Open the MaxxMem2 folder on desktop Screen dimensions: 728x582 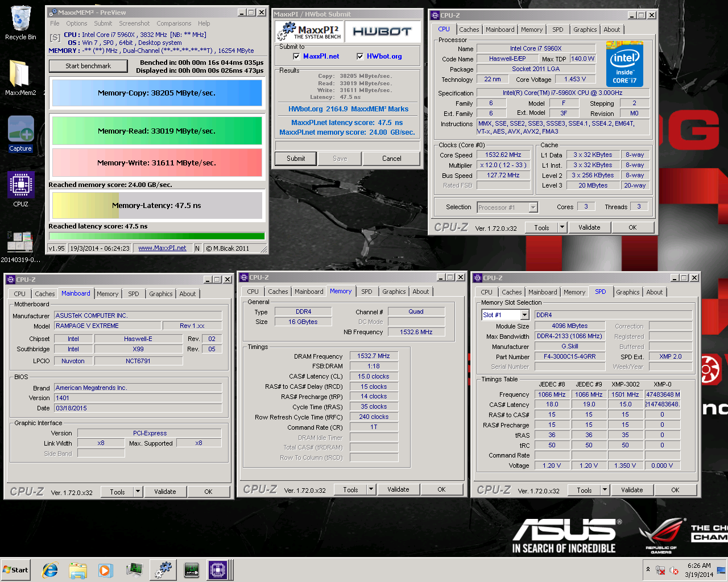(x=20, y=77)
